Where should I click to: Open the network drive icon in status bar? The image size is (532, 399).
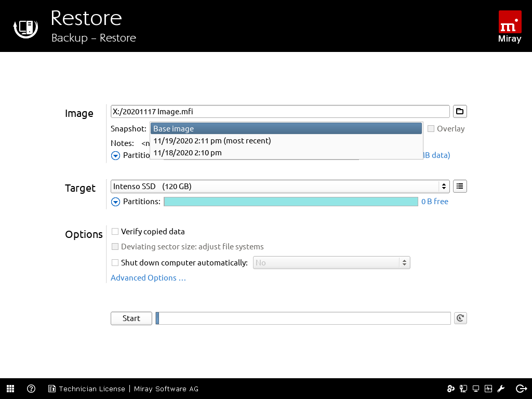(x=463, y=389)
